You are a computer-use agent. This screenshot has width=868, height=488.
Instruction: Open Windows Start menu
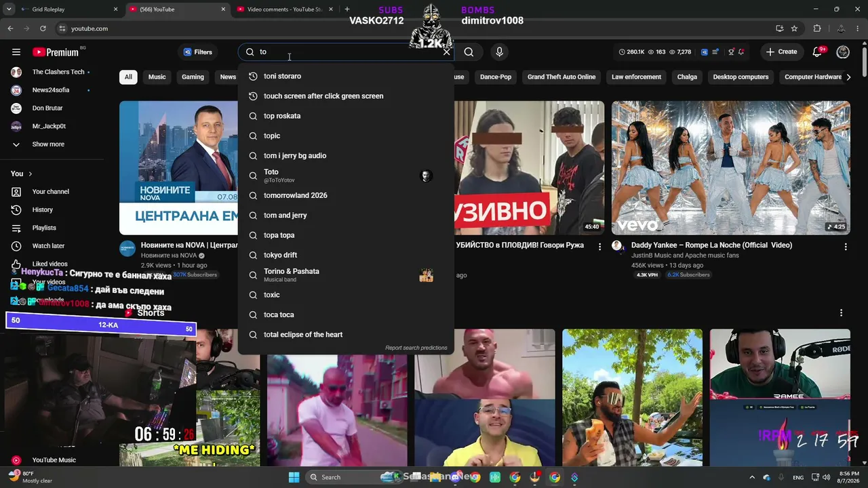294,477
